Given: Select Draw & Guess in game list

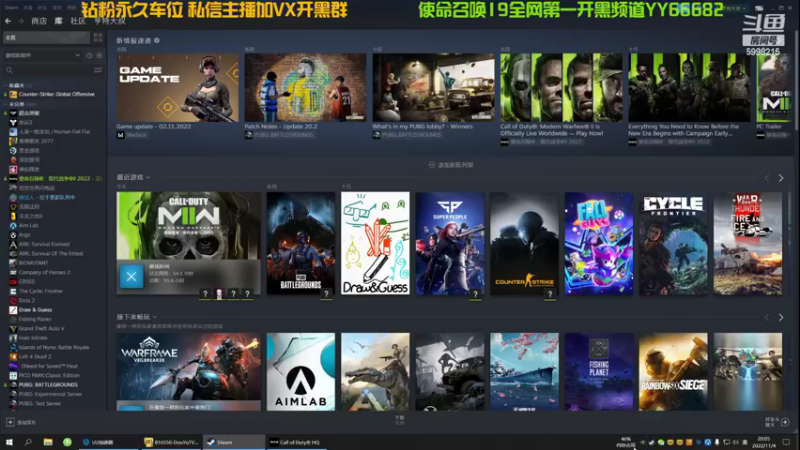Looking at the screenshot, I should 35,310.
